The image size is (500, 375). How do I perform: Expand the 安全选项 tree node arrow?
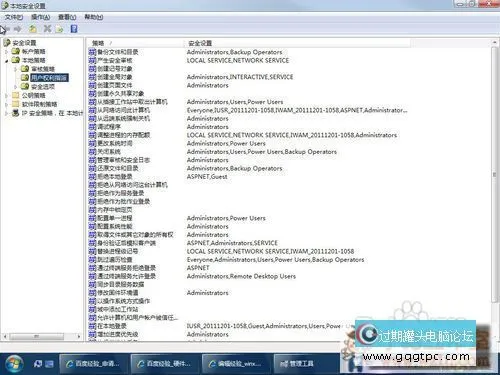click(x=15, y=87)
